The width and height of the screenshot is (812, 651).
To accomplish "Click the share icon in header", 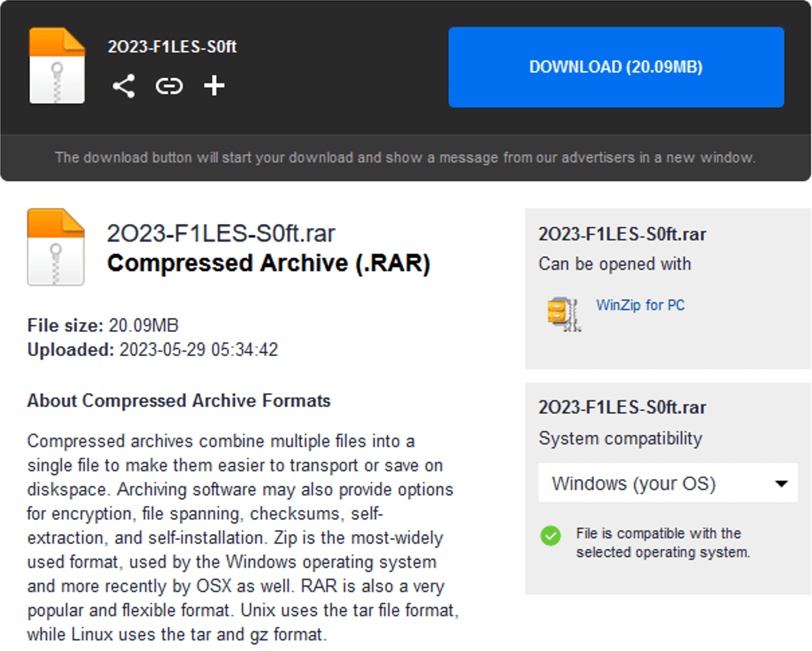I will tap(124, 86).
